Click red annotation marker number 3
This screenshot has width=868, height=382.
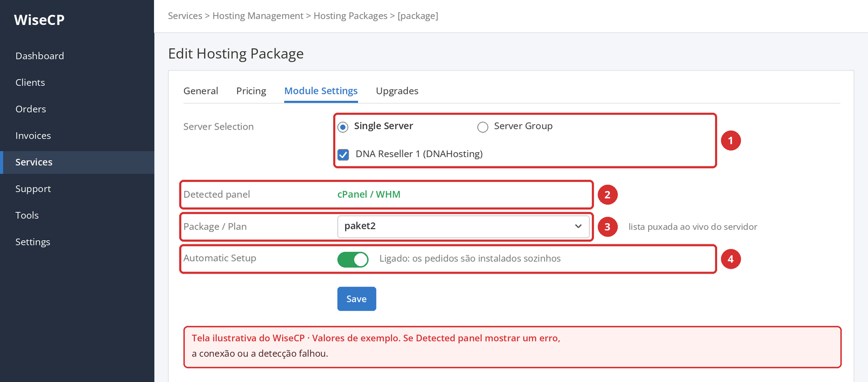(607, 227)
